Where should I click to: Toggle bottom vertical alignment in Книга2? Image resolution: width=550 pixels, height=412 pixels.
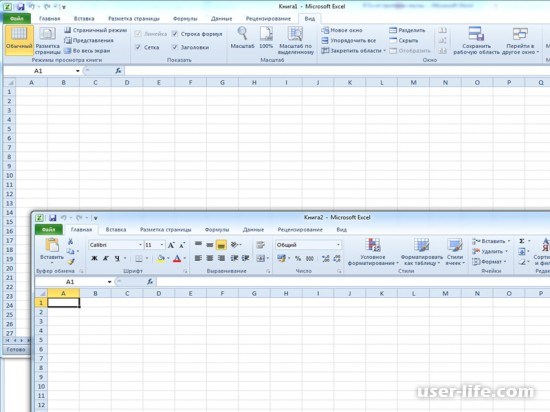click(x=221, y=245)
